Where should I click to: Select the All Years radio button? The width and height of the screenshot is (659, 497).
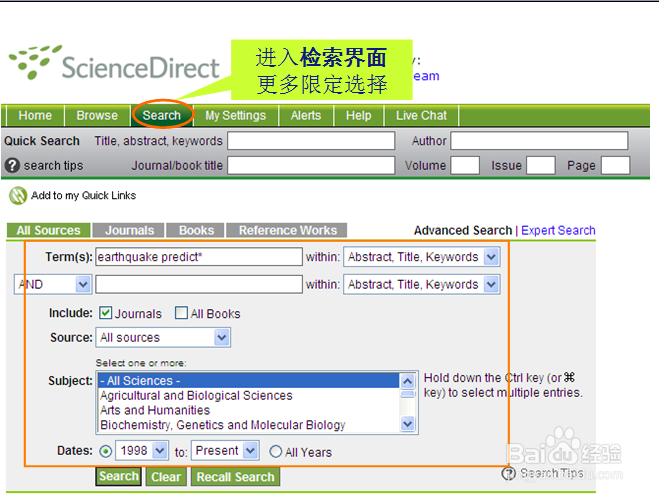click(275, 452)
